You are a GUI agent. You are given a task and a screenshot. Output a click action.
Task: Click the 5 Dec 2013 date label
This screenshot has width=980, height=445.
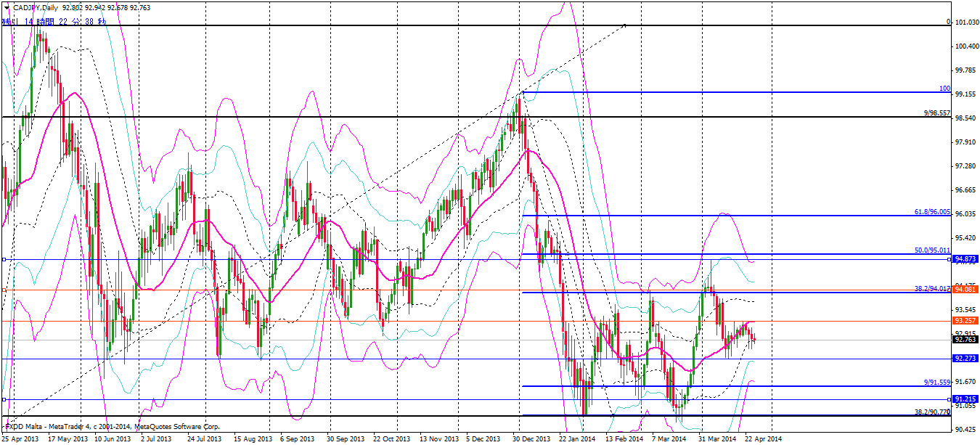coord(483,439)
